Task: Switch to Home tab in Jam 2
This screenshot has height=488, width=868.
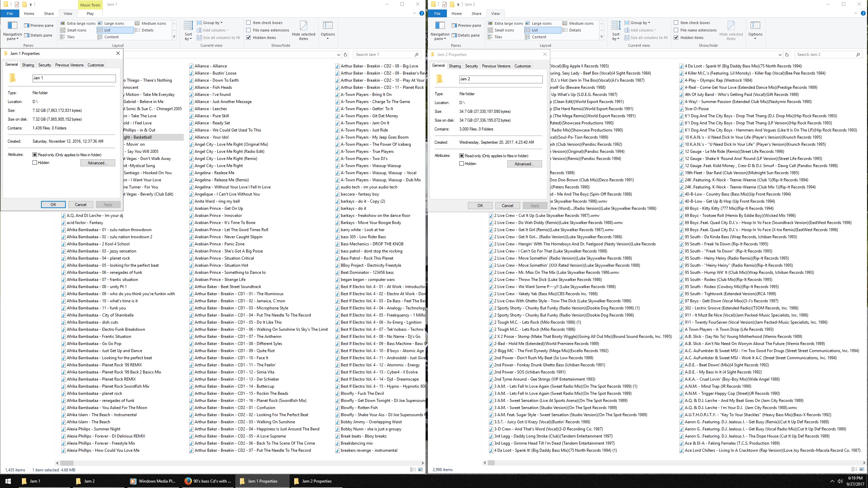Action: [456, 14]
